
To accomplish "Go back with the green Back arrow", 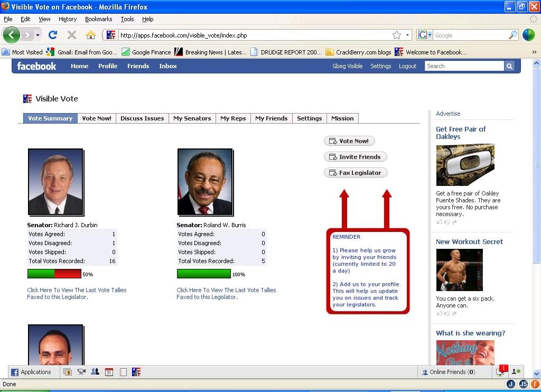I will [x=12, y=35].
